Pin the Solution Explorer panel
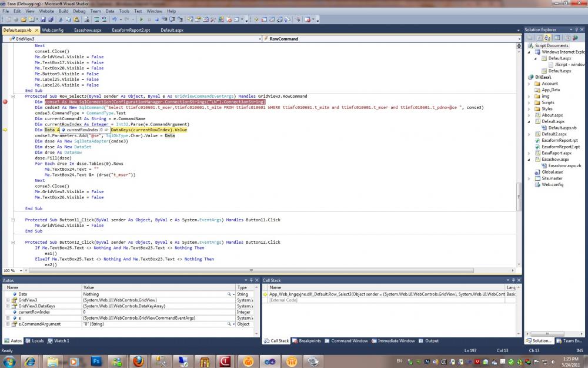Screen dimensions: 588x368 pyautogui.click(x=577, y=29)
